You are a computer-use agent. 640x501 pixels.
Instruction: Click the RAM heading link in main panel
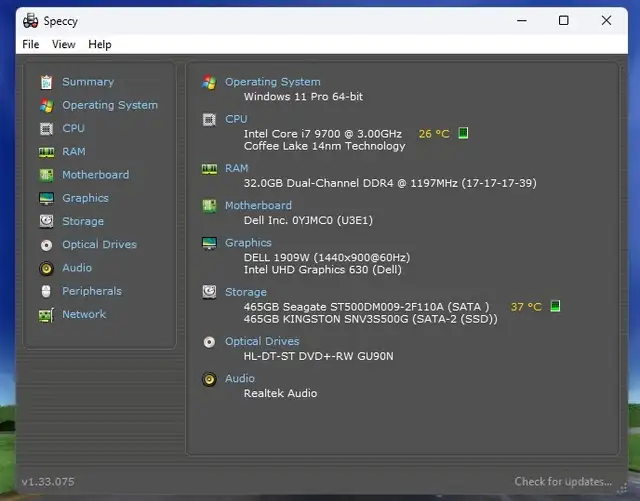click(x=237, y=169)
